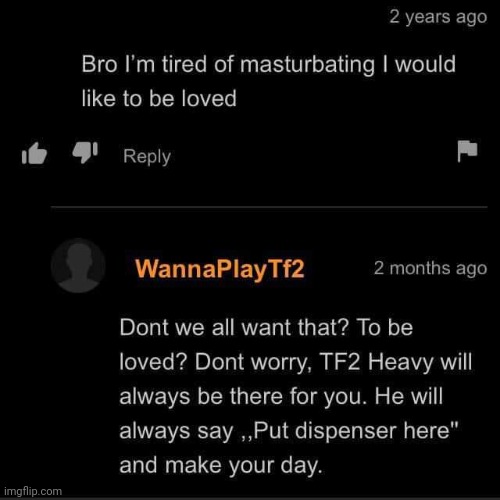Click the "always be there for you" line

pyautogui.click(x=243, y=396)
